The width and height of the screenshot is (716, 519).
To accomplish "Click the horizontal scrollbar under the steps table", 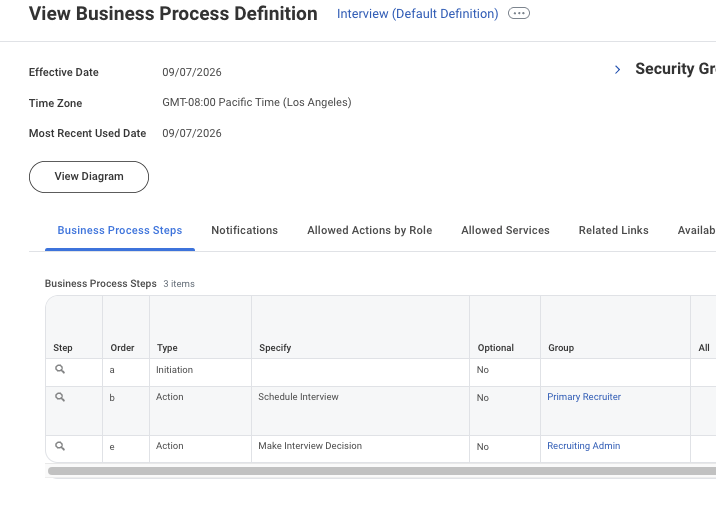I will click(x=382, y=471).
